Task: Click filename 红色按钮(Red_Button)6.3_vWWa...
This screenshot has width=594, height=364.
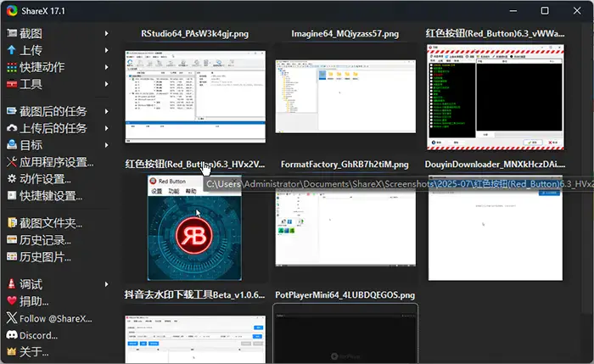Action: [x=495, y=34]
